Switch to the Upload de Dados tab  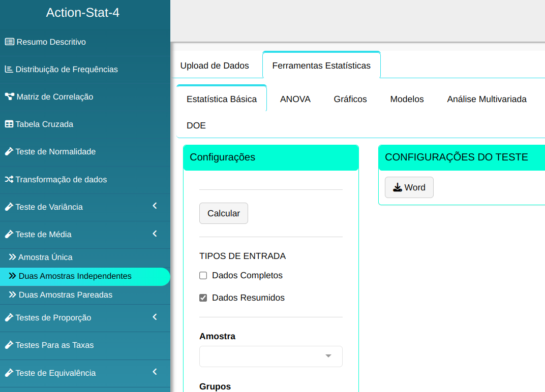point(215,66)
